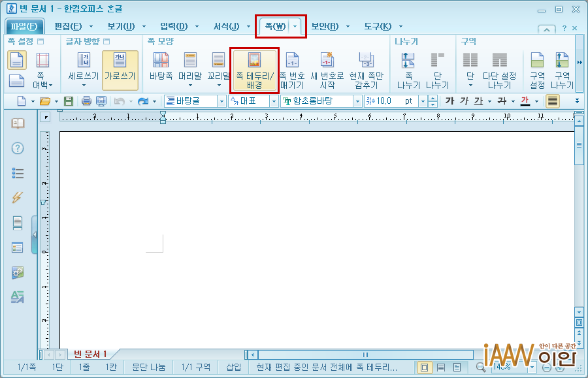Image resolution: width=588 pixels, height=378 pixels.
Task: Click the question mark help icon in the sidebar
Action: tap(18, 148)
